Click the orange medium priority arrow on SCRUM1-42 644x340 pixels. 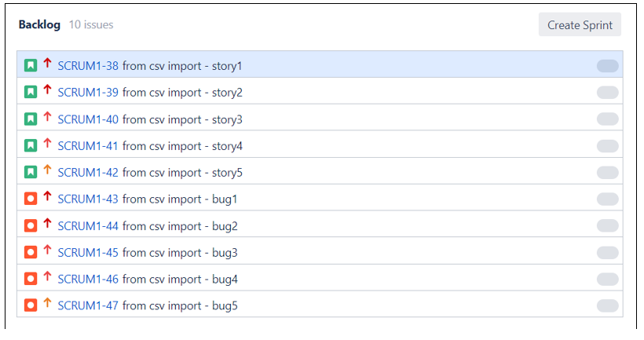(x=47, y=170)
